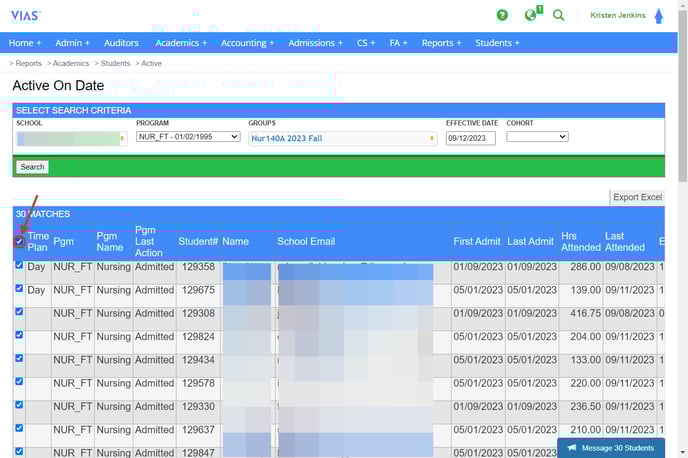
Task: Click the Message 30 Students button
Action: (611, 448)
